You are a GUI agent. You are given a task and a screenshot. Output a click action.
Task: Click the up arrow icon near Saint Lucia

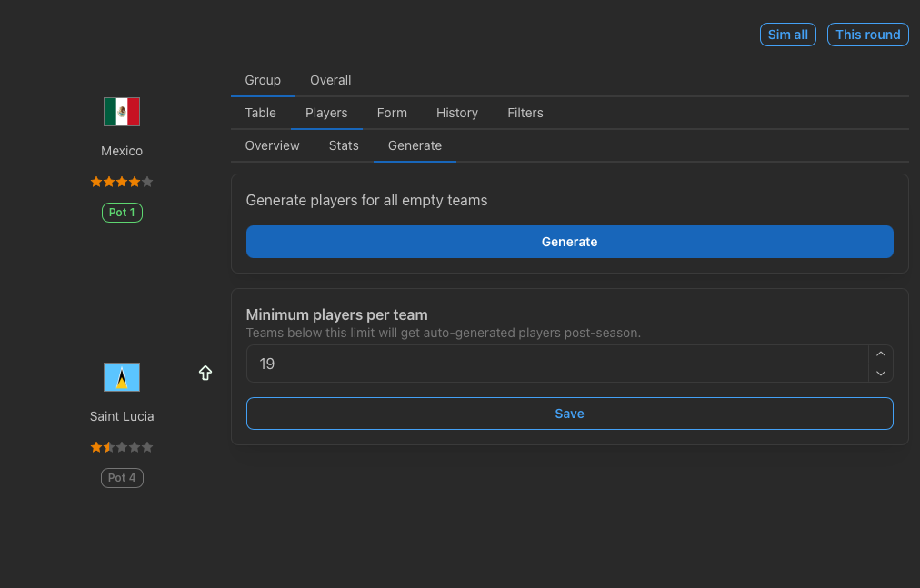(x=205, y=373)
